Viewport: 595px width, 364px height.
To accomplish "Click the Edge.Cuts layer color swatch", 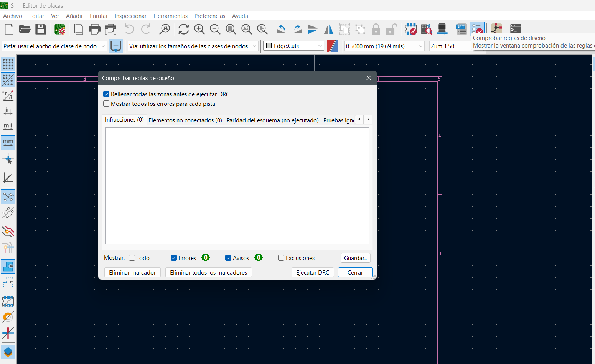I will pos(269,46).
